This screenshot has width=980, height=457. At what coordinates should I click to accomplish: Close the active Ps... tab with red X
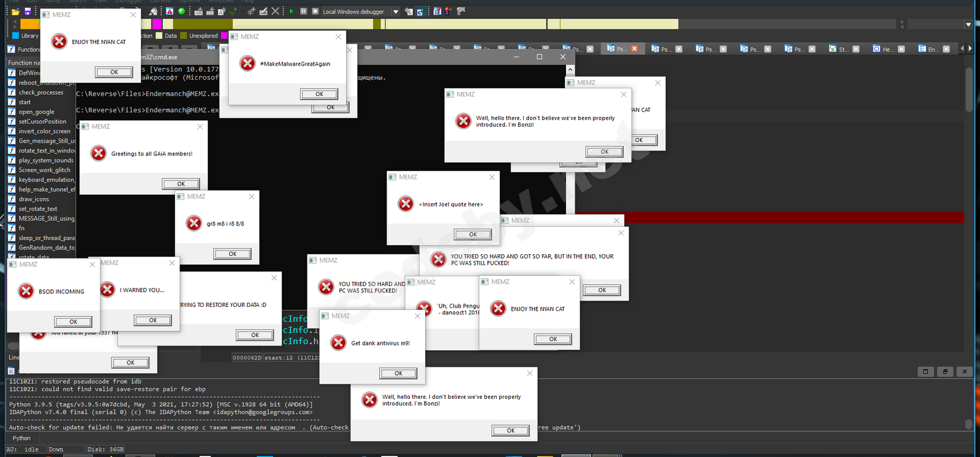click(635, 48)
